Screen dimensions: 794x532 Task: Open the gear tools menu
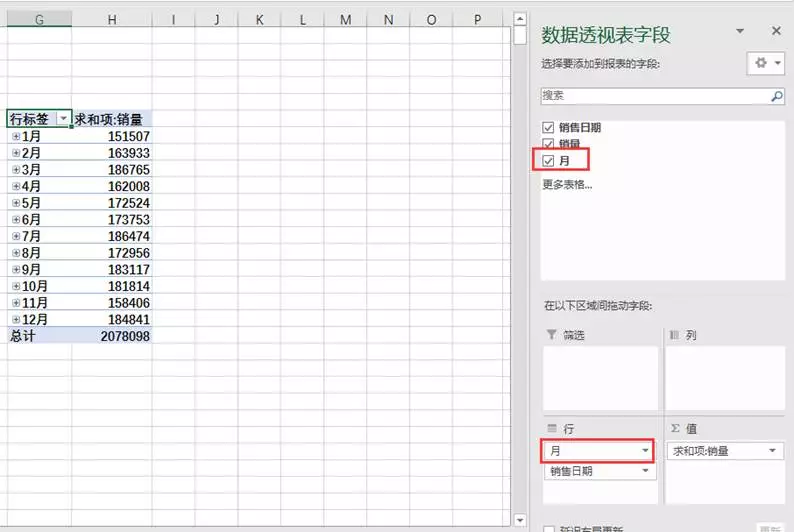tap(766, 63)
